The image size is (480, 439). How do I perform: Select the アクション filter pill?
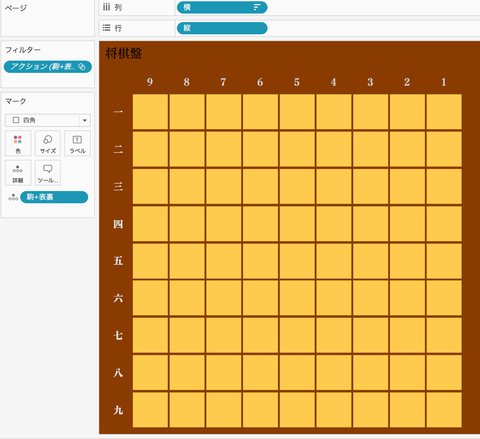[x=48, y=67]
